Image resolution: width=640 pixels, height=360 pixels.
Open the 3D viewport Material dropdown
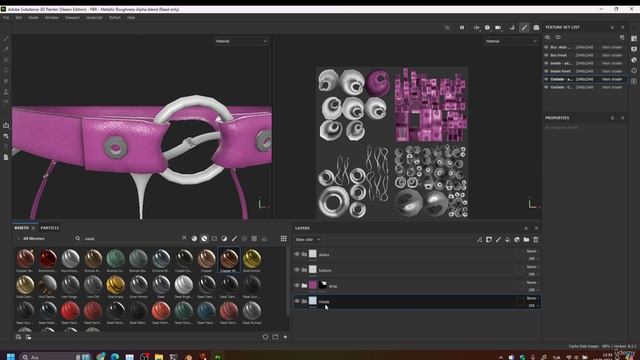click(241, 41)
